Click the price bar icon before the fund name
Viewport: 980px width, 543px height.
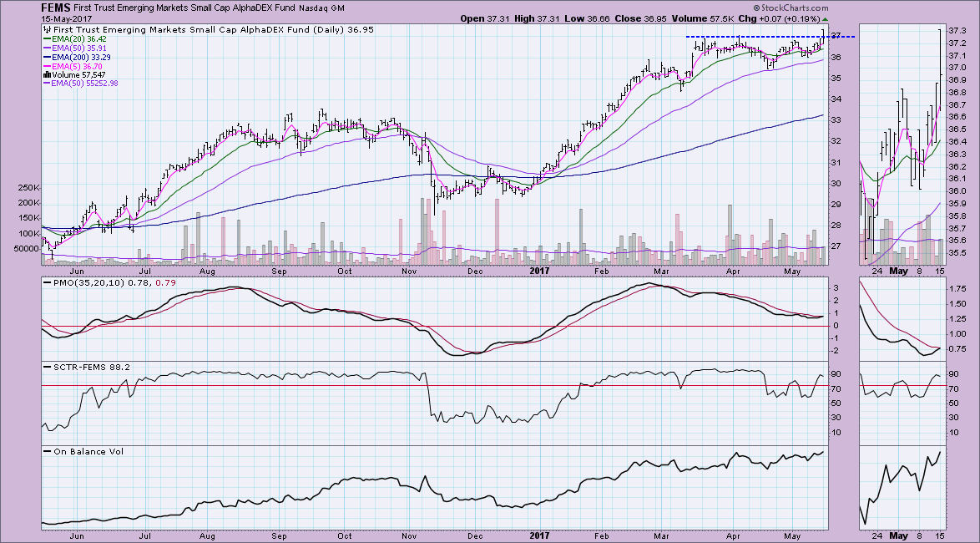[x=47, y=29]
